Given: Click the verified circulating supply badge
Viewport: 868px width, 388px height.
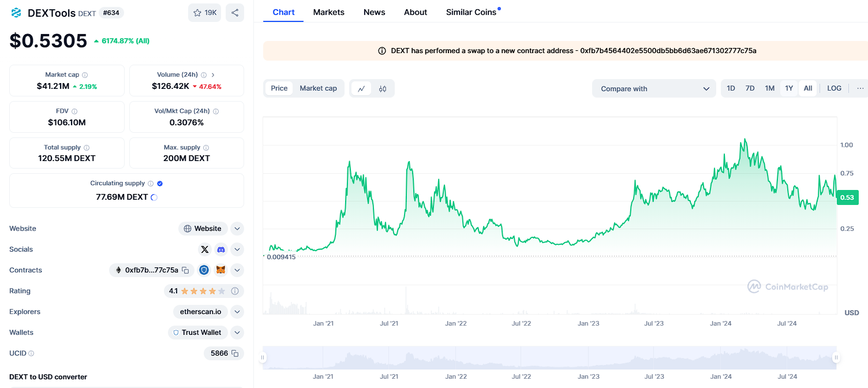Looking at the screenshot, I should [x=160, y=184].
